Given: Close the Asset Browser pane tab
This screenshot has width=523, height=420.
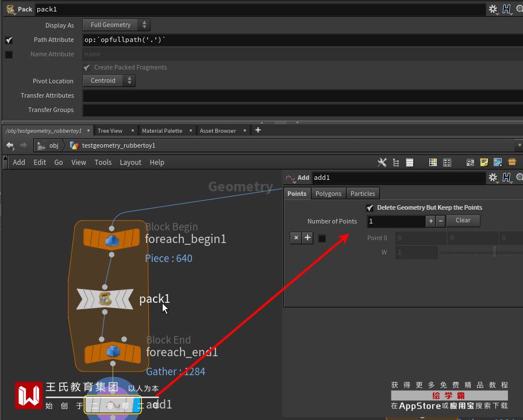Looking at the screenshot, I should (x=245, y=130).
